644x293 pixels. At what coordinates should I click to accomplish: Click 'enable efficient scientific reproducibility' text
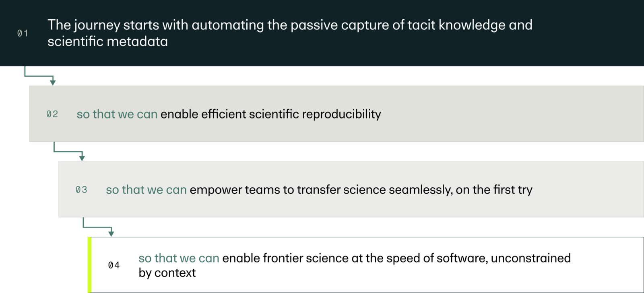pyautogui.click(x=270, y=114)
